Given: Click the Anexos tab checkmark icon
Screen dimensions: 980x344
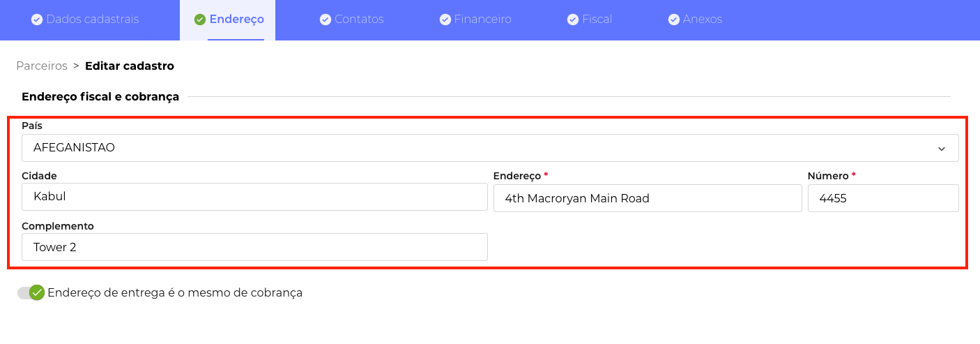Looking at the screenshot, I should [674, 20].
